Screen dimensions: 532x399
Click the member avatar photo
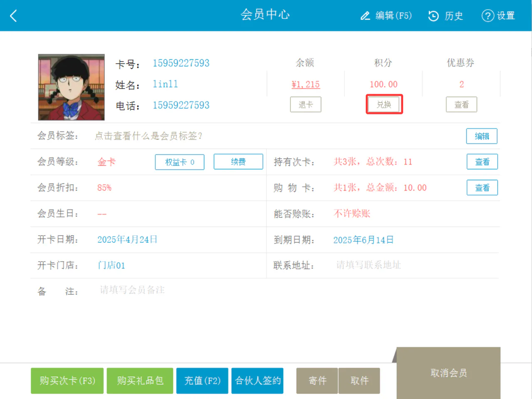click(71, 87)
